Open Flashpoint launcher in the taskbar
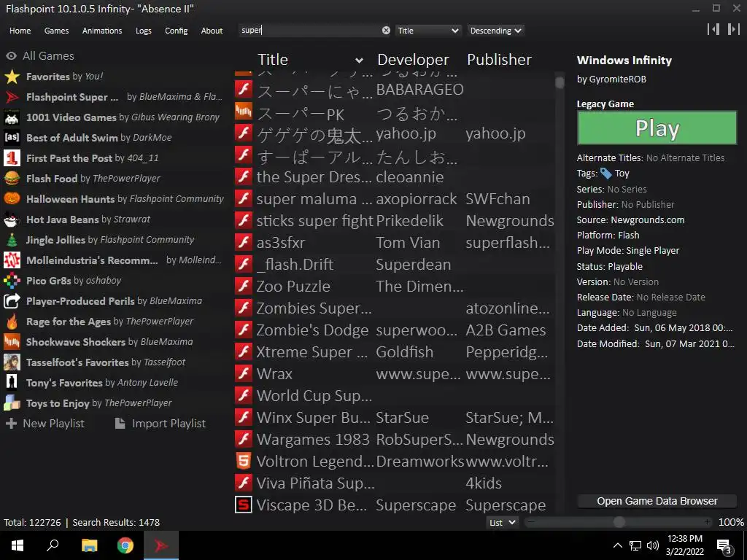This screenshot has height=560, width=747. [x=161, y=545]
